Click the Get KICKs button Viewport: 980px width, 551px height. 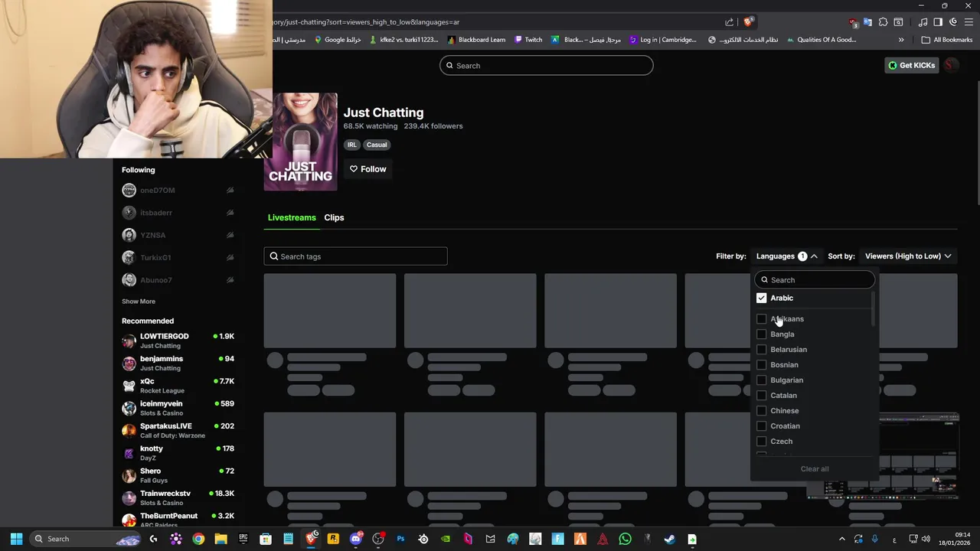coord(912,66)
